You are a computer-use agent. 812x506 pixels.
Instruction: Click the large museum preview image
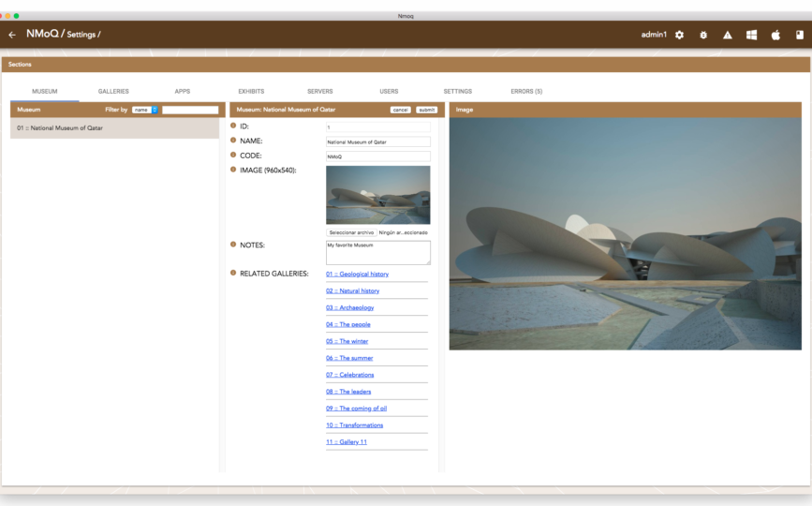click(x=625, y=233)
